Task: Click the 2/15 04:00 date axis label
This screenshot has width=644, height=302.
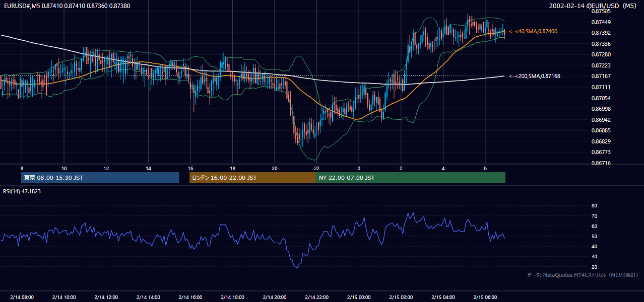Action: pos(443,297)
